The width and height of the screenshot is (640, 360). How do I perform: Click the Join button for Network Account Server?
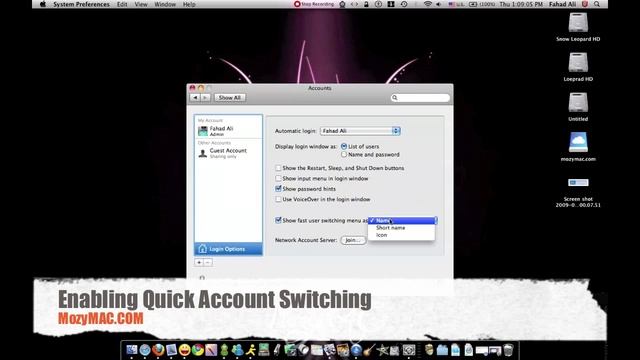[x=353, y=240]
